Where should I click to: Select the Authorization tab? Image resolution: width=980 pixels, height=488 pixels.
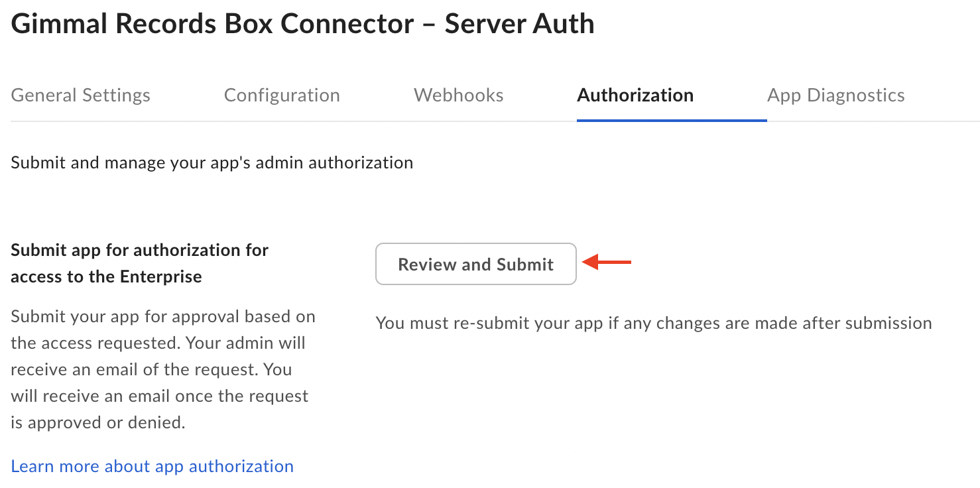[x=635, y=95]
